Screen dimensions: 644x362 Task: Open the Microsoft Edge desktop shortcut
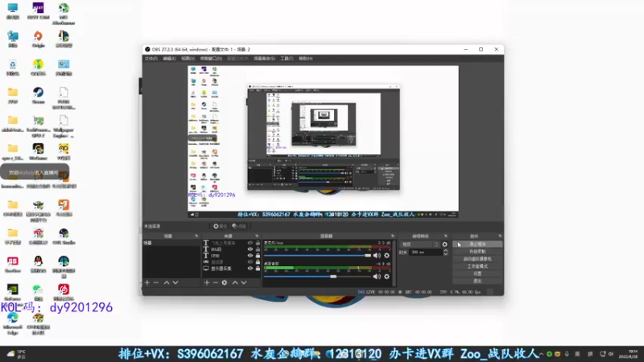pos(13,324)
